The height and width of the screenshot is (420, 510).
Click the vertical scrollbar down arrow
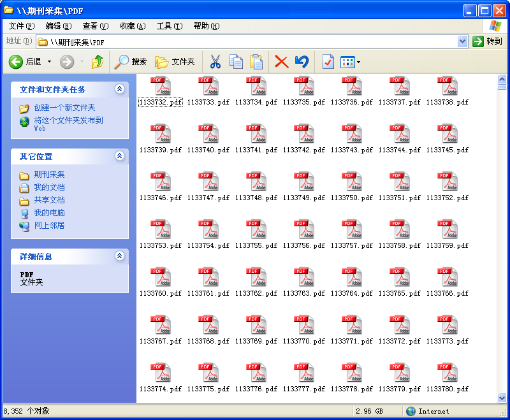pyautogui.click(x=502, y=398)
